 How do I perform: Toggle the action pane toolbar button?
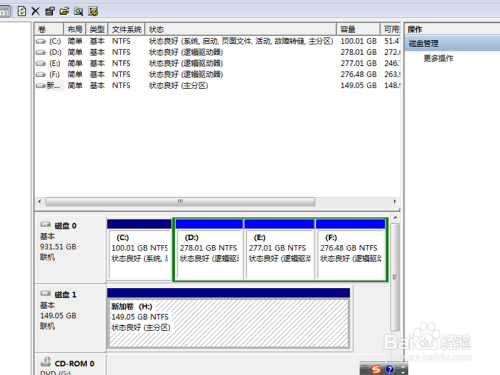(x=5, y=12)
